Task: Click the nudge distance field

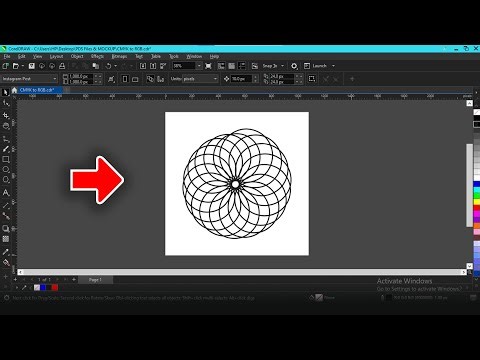Action: click(x=242, y=79)
